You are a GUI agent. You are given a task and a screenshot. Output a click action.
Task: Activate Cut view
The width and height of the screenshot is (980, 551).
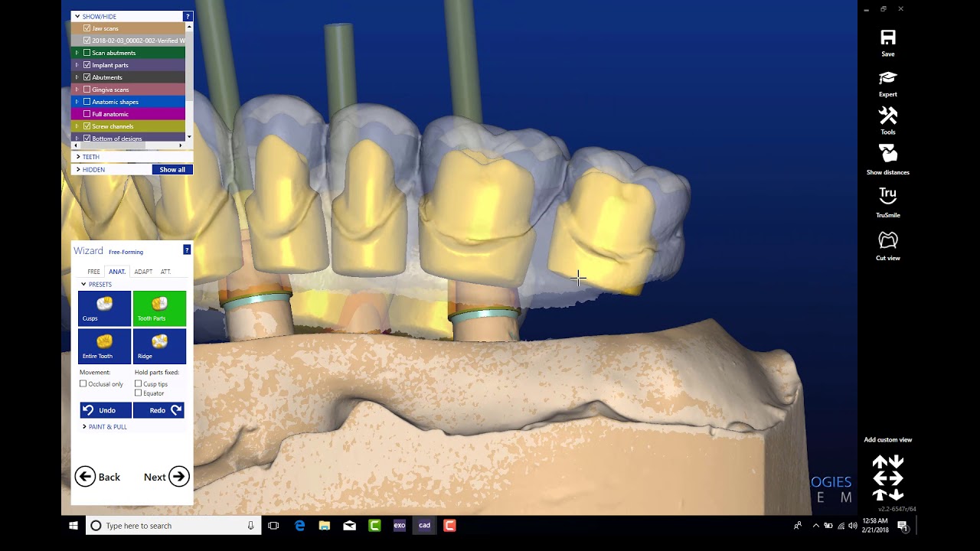click(887, 240)
